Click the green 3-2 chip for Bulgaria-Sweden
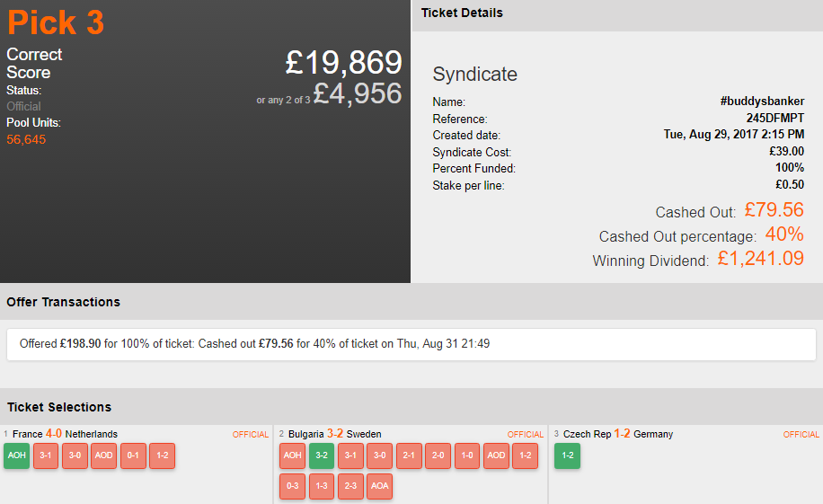This screenshot has height=504, width=823. click(322, 455)
